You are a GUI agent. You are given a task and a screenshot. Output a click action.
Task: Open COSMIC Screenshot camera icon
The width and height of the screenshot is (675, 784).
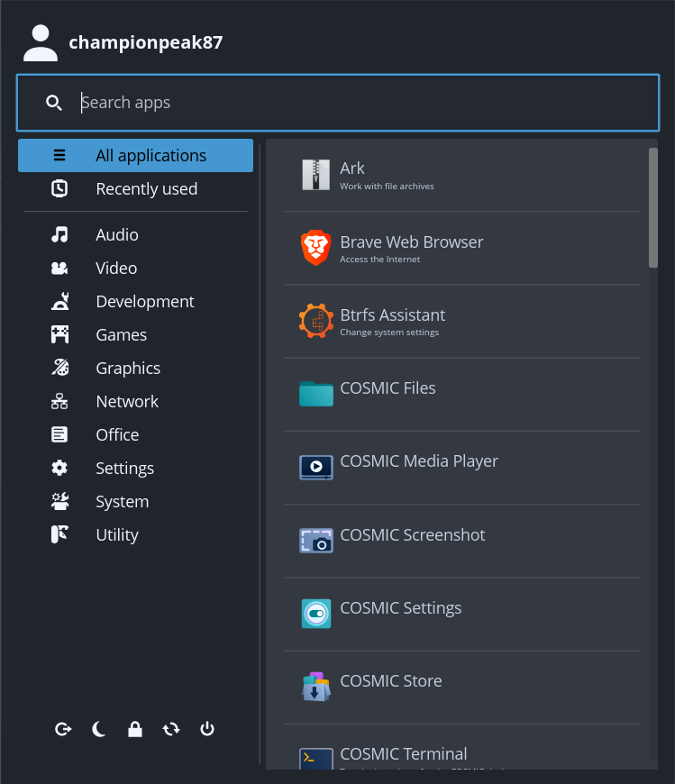316,541
